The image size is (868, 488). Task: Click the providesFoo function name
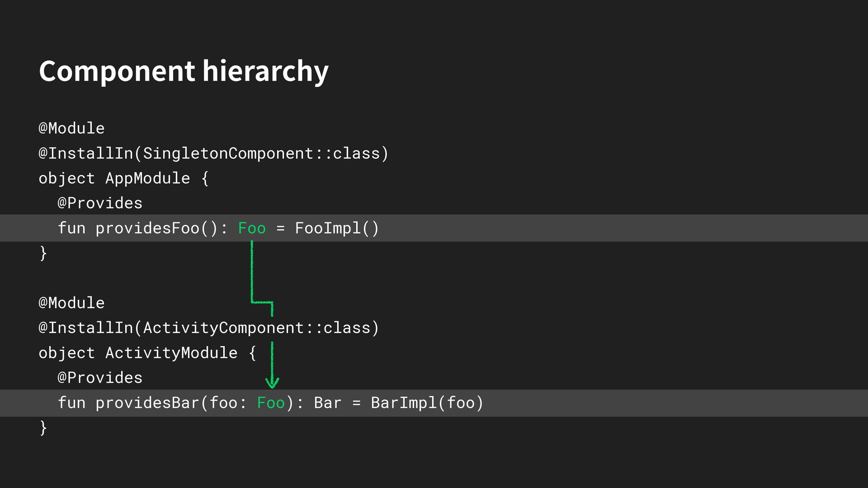[x=147, y=228]
